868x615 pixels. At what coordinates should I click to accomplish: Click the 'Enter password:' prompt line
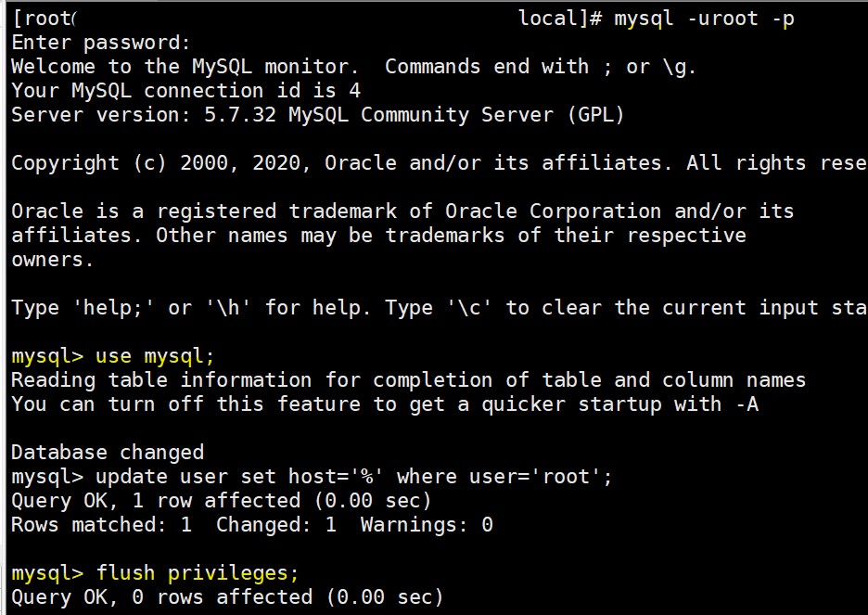click(x=101, y=44)
